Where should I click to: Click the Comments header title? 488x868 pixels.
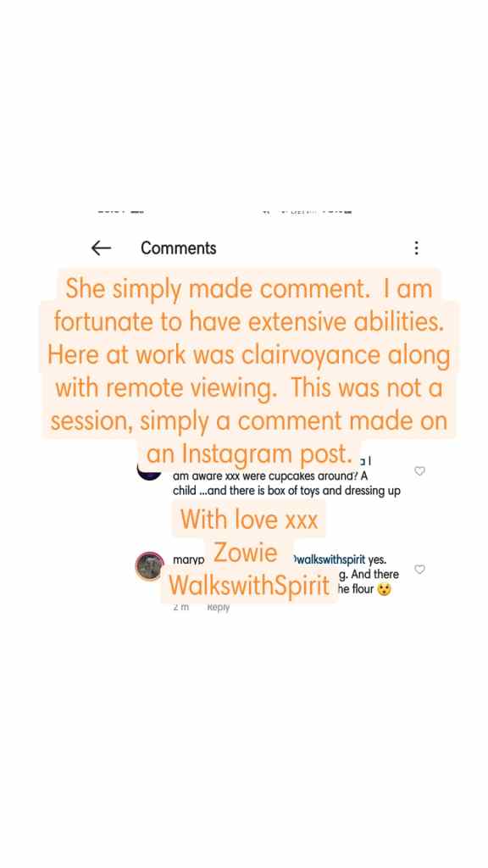coord(178,248)
